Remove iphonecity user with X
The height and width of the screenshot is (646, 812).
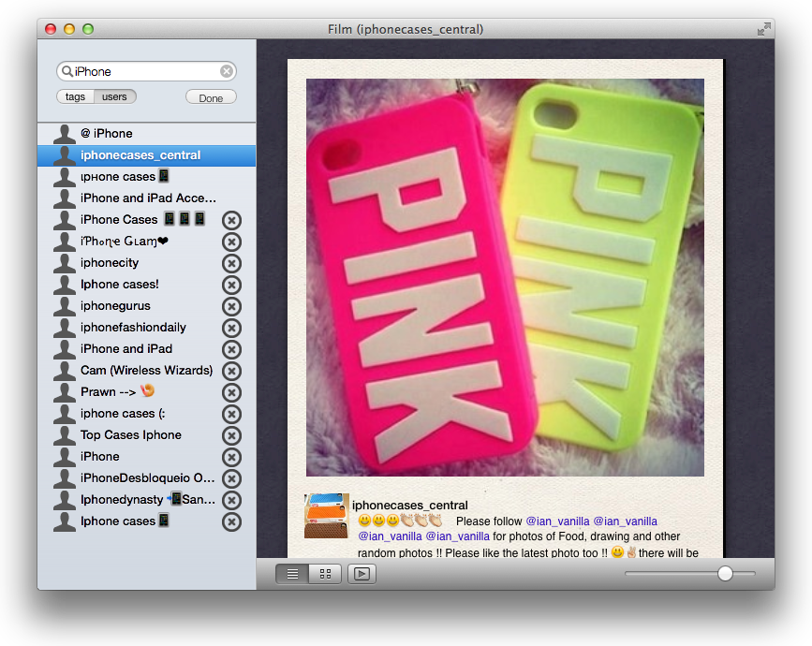click(231, 263)
